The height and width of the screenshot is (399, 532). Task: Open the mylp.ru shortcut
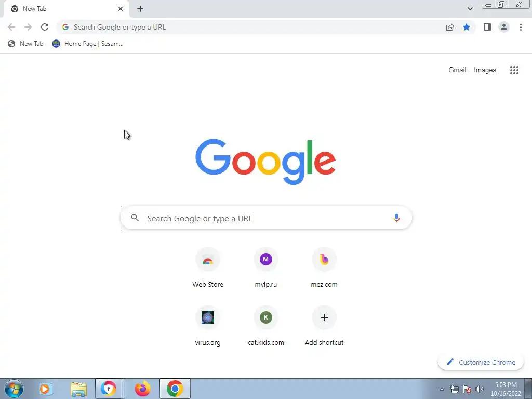point(265,268)
